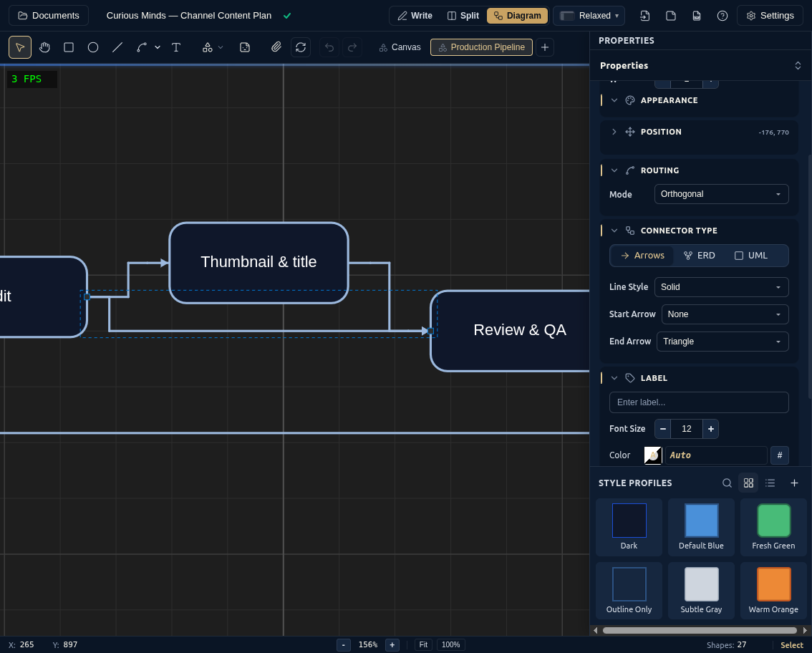812x653 pixels.
Task: Open the help question icon
Action: point(722,16)
